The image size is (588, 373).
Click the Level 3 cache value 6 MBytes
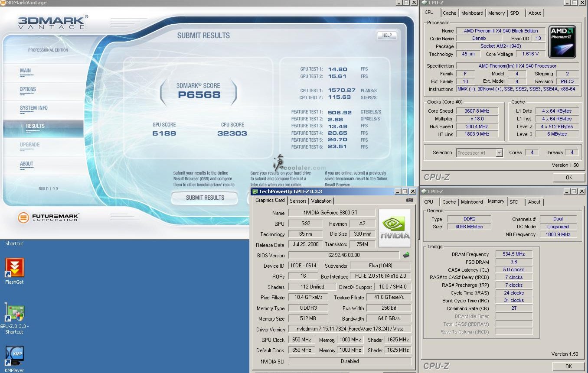coord(557,134)
